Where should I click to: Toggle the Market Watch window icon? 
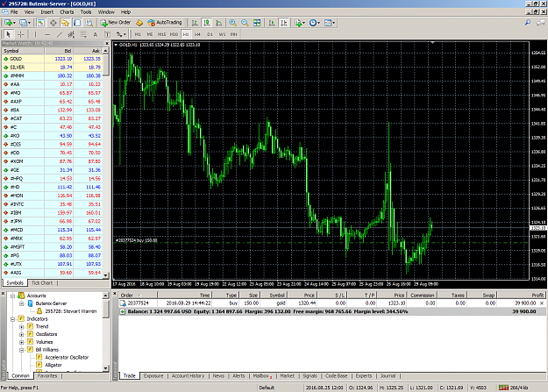tap(41, 23)
